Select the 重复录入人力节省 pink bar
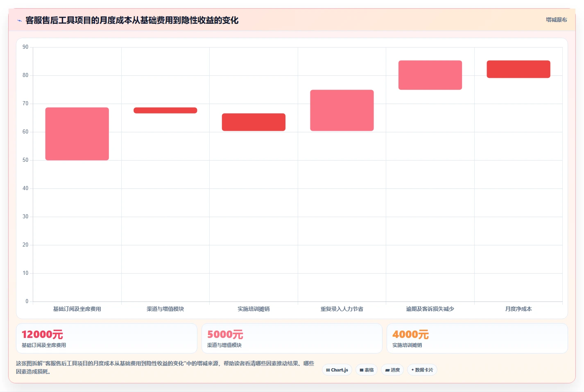Viewport: 584px width, 392px height. 342,110
